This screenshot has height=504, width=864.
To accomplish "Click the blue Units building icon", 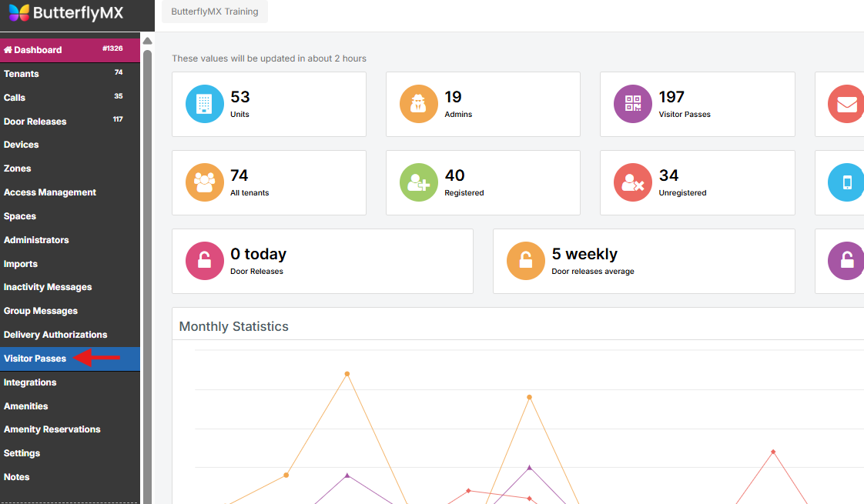I will point(205,104).
